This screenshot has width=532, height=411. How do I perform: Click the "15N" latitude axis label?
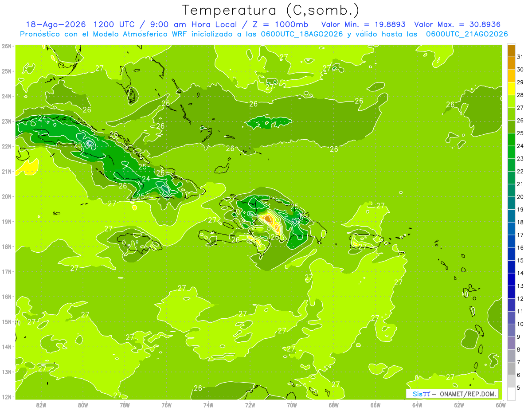coord(6,322)
